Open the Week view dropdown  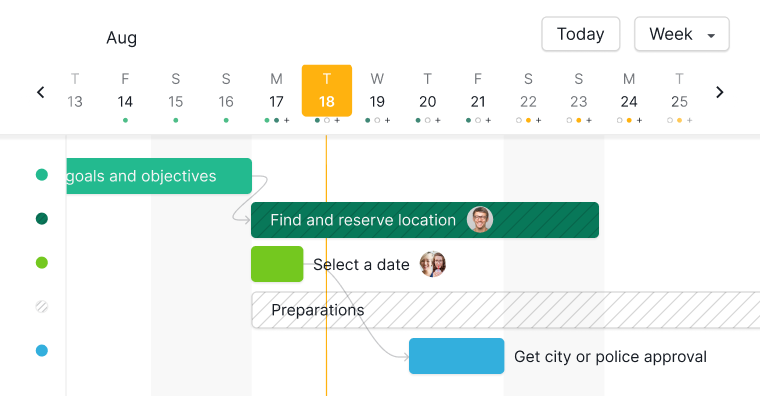682,34
